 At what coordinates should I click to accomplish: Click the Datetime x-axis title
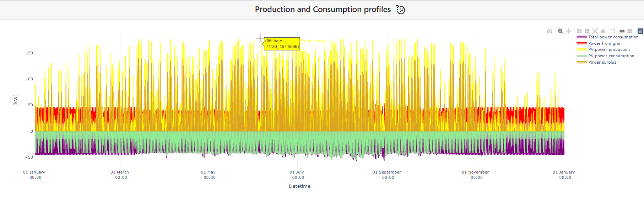tap(299, 186)
